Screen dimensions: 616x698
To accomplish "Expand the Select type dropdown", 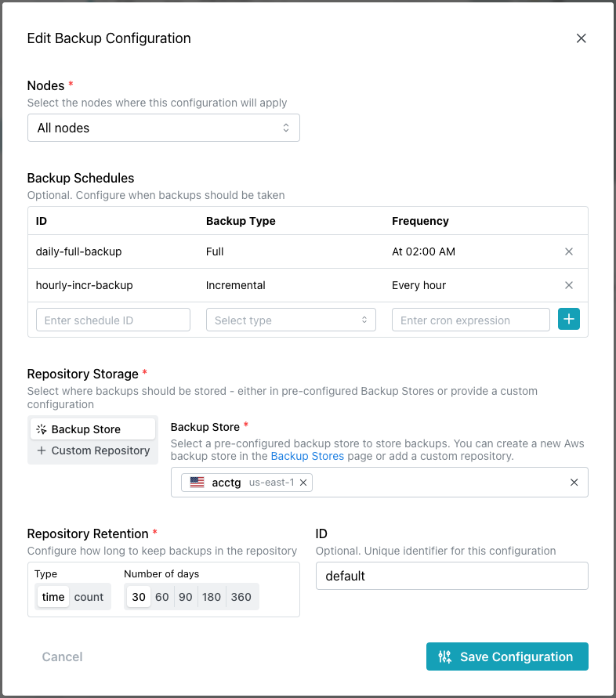I will (x=291, y=320).
